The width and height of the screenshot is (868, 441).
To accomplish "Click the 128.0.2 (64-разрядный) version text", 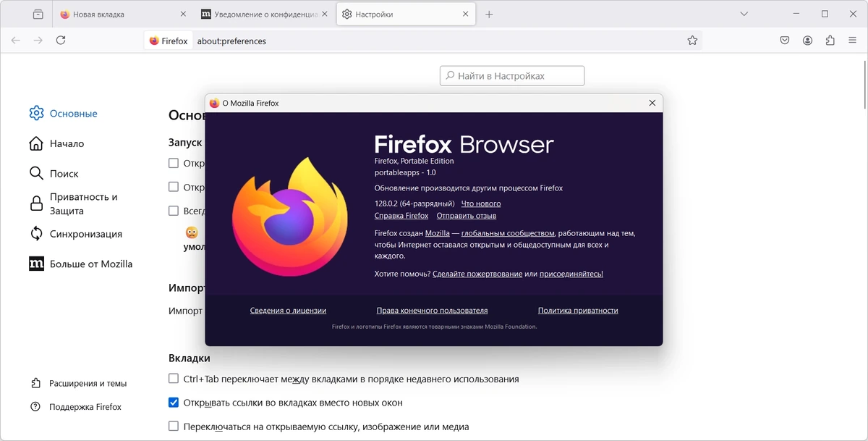I will coord(414,203).
